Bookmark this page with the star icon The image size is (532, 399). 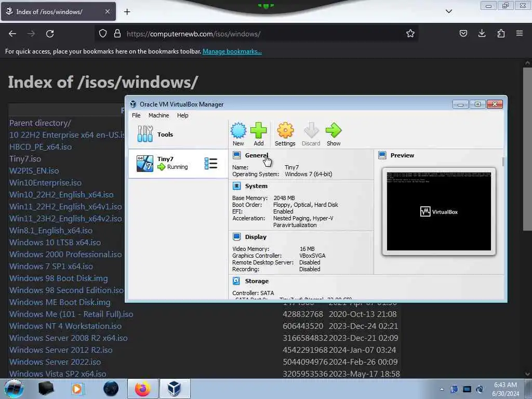click(x=410, y=34)
